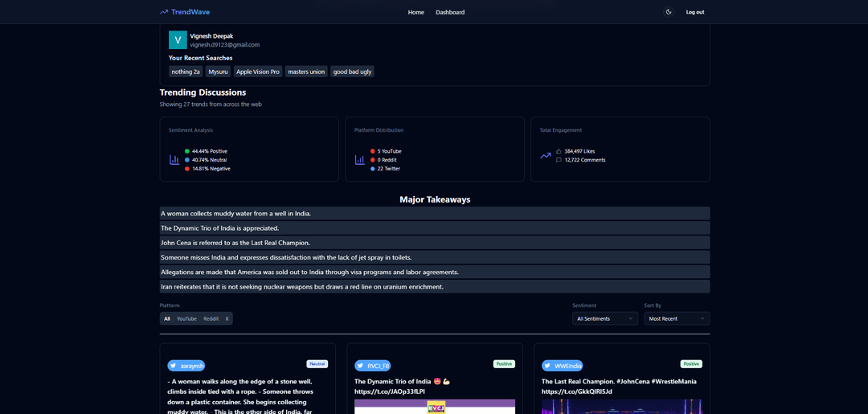Click the email vignesh.d9123@gmail.com
The image size is (868, 414).
(x=225, y=45)
